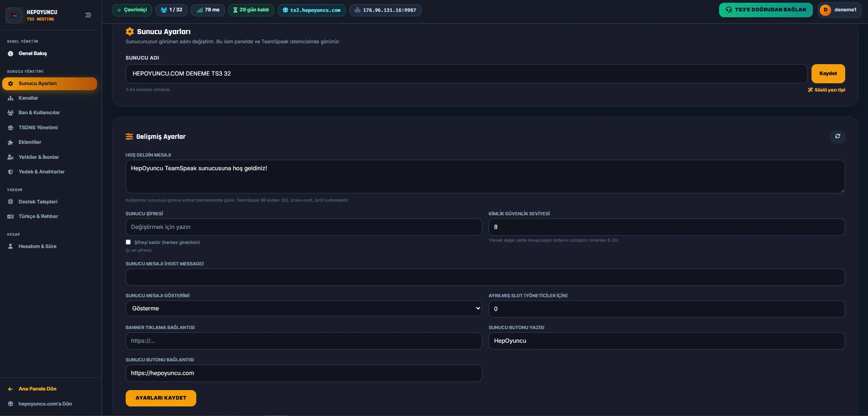Click the Eklentiler puzzle icon
The width and height of the screenshot is (868, 416).
(x=10, y=142)
